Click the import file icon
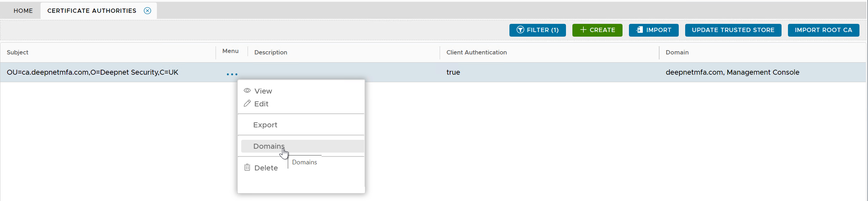This screenshot has height=201, width=868. coord(639,30)
